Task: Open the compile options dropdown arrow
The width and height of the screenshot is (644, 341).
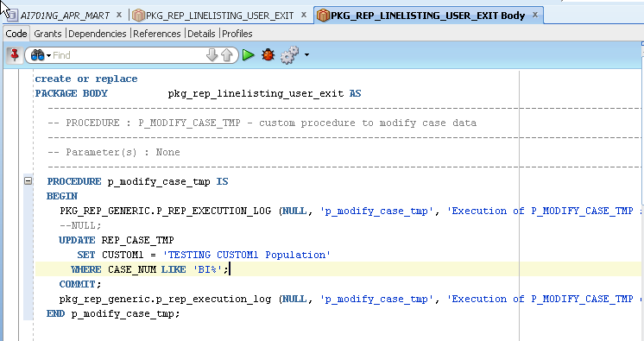Action: tap(306, 54)
